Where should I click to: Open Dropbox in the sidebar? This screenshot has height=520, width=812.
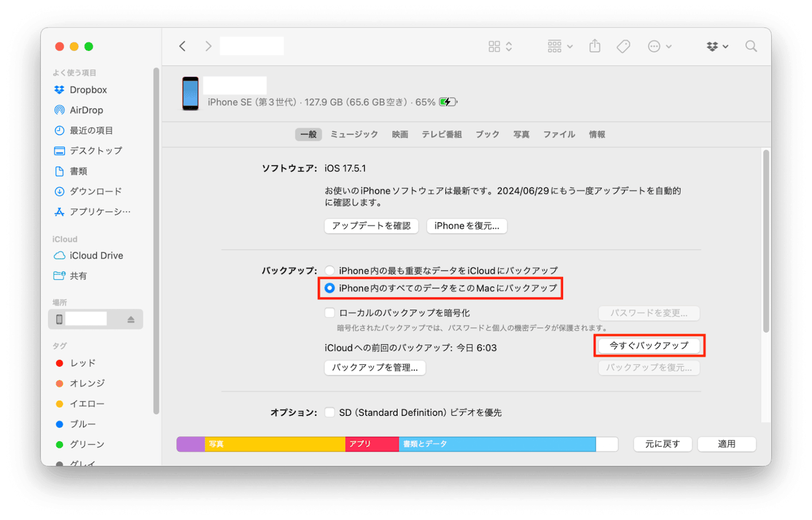click(88, 90)
